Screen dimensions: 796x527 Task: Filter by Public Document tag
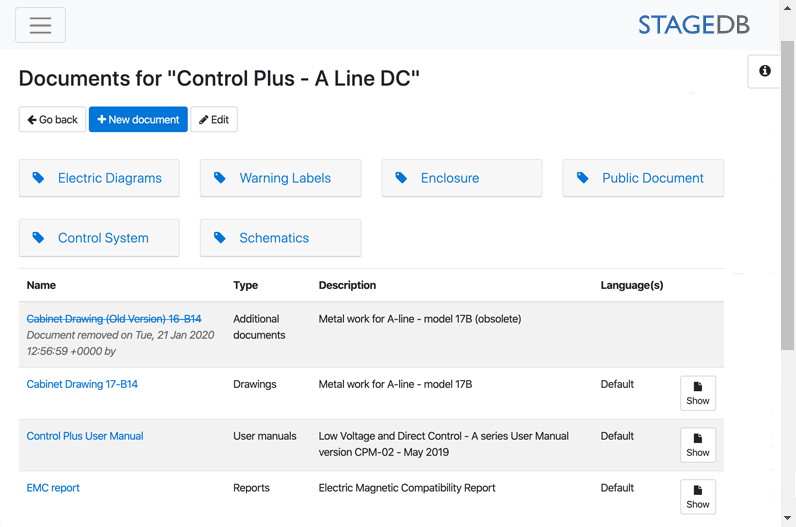[x=643, y=178]
